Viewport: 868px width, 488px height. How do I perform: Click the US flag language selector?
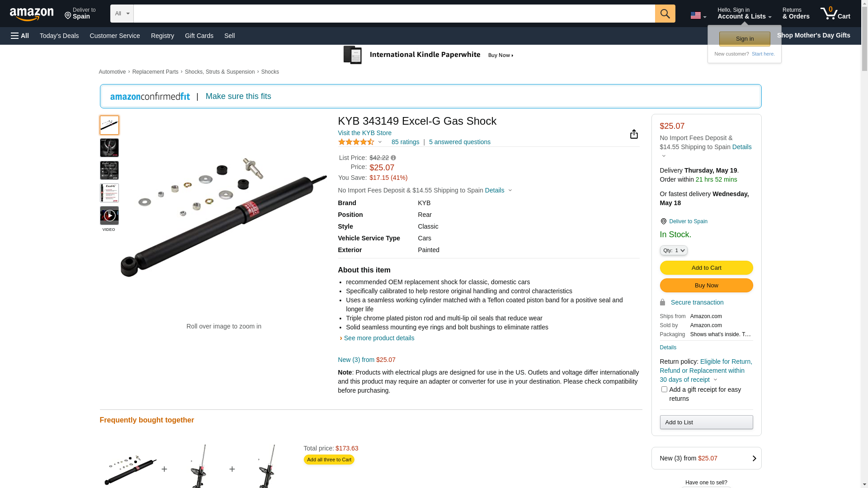click(698, 15)
